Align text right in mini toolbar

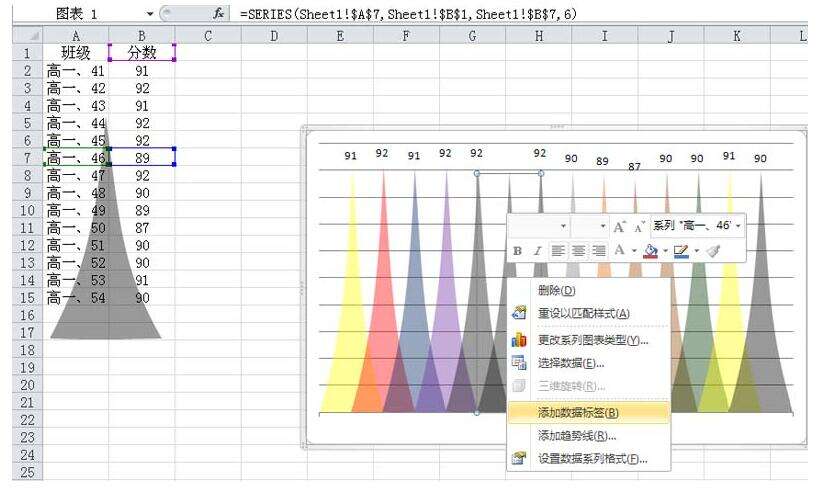598,251
